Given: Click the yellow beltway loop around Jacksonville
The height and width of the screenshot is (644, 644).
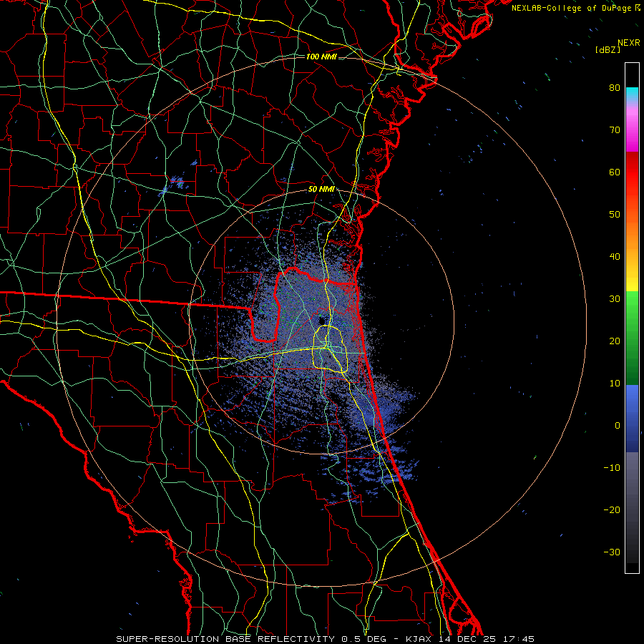Looking at the screenshot, I should click(x=331, y=348).
